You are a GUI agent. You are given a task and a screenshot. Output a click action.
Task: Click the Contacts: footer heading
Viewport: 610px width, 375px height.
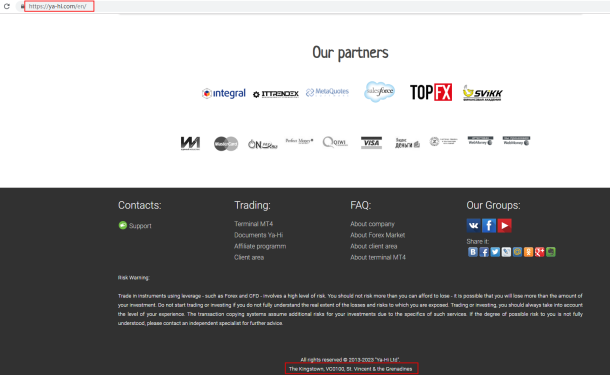point(140,205)
